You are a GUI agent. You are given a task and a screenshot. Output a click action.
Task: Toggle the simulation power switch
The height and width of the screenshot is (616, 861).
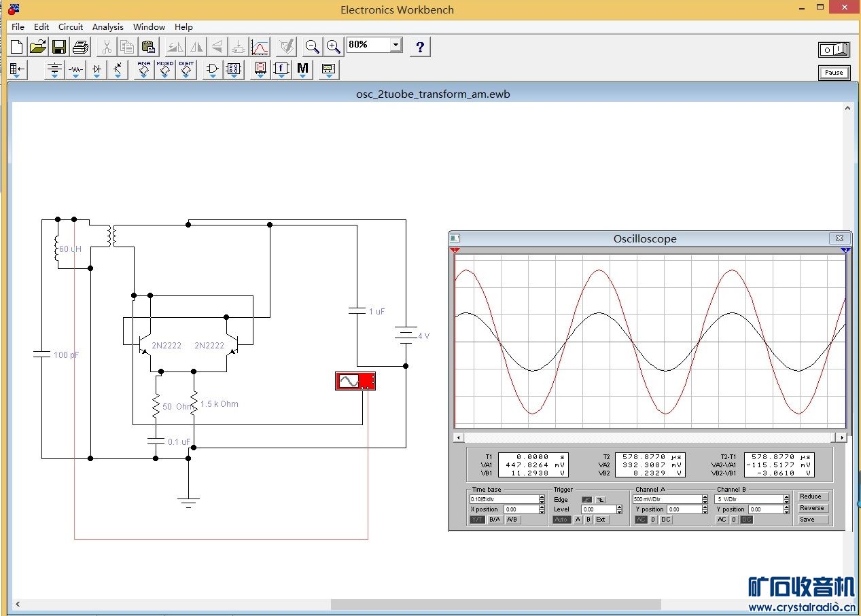coord(834,50)
